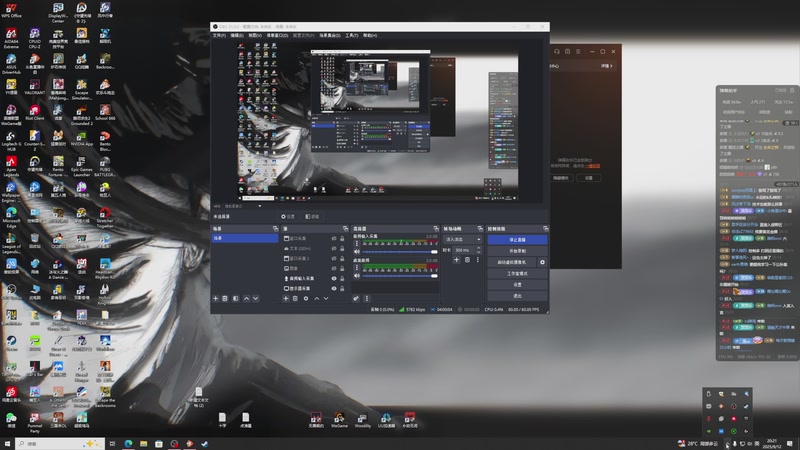Delete the selected source with trash icon

coord(295,298)
